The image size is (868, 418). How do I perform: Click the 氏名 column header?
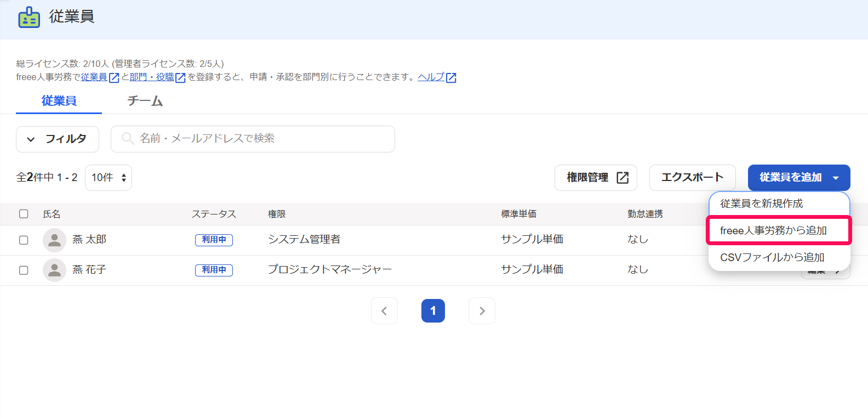pos(52,214)
